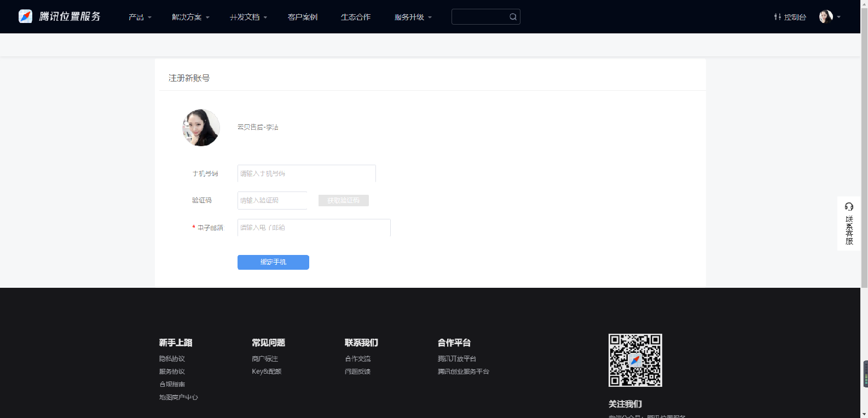Open the 腾讯开放平台 footer link

[457, 359]
